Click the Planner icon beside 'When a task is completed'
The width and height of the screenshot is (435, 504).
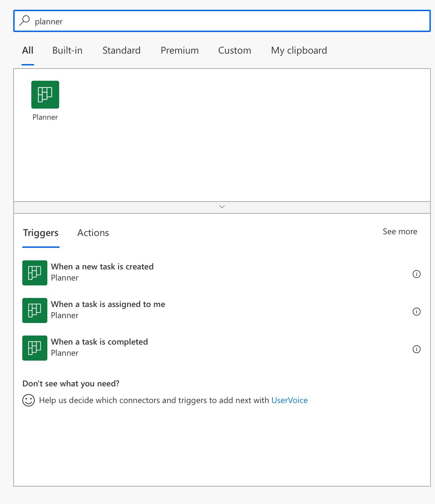tap(34, 348)
